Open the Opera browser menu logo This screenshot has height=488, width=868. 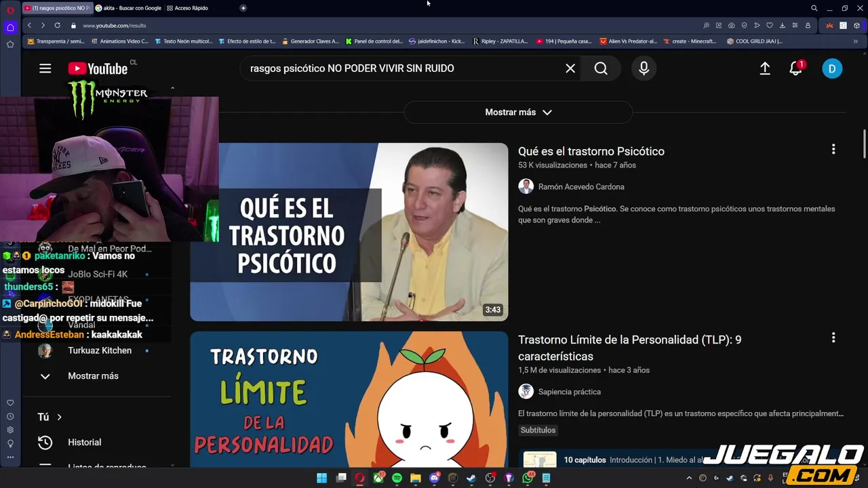tap(10, 9)
